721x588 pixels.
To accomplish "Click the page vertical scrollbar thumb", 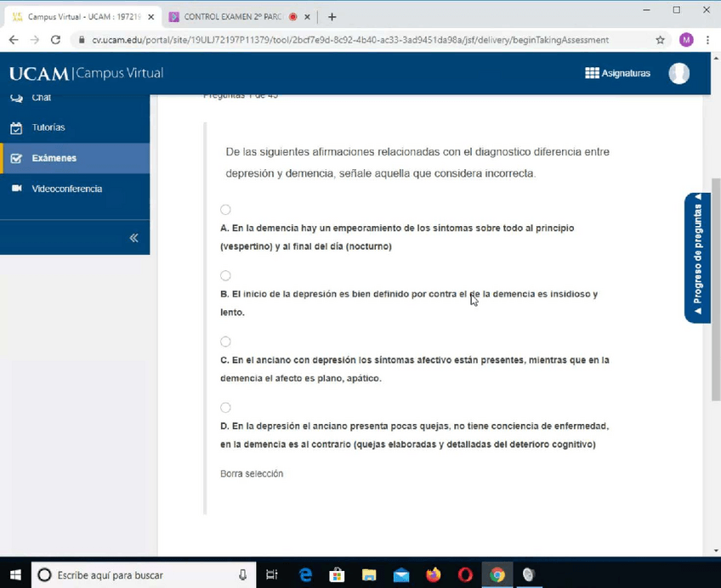I will point(716,290).
